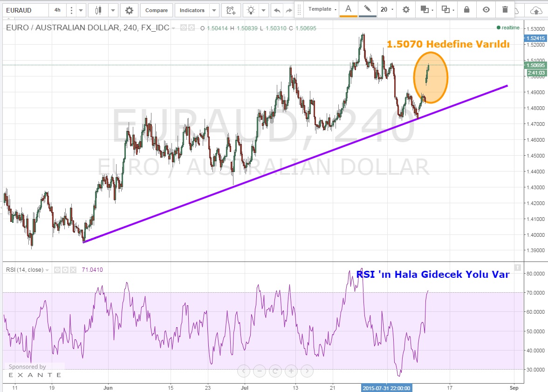Zoom in the chart with plus button
Image resolution: width=548 pixels, height=392 pixels.
(x=291, y=371)
